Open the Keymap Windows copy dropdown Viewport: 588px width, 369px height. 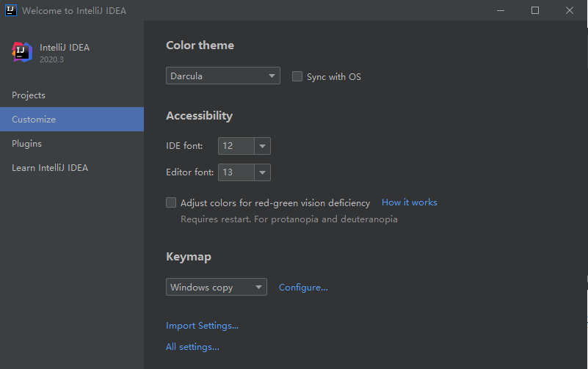coord(216,288)
